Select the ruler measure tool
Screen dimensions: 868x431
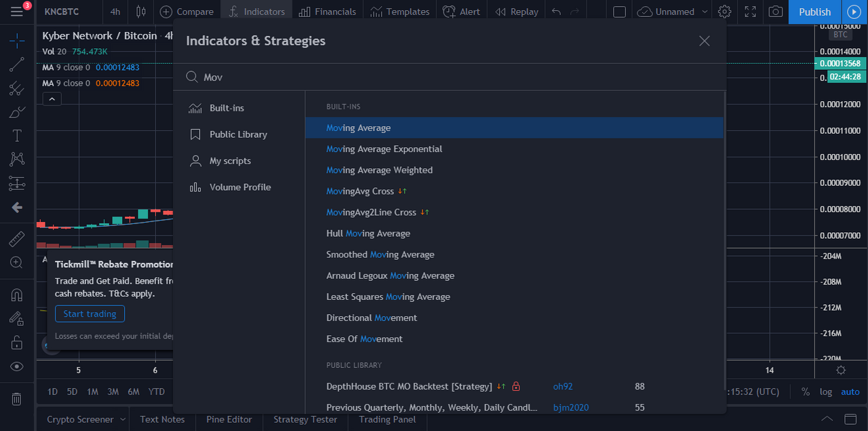click(17, 238)
